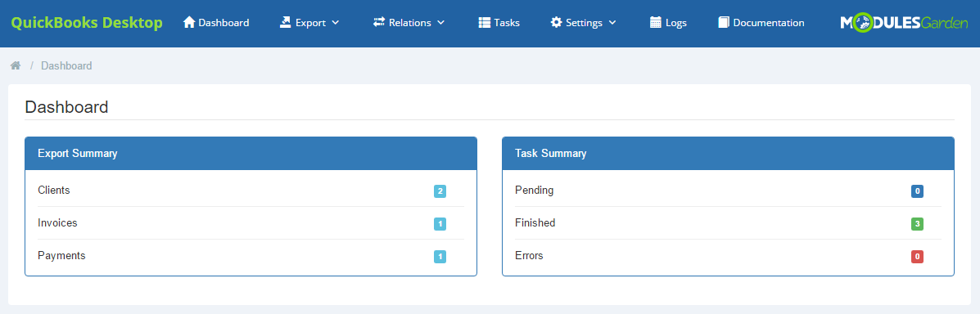980x314 pixels.
Task: Select the Errors row label
Action: tap(529, 255)
